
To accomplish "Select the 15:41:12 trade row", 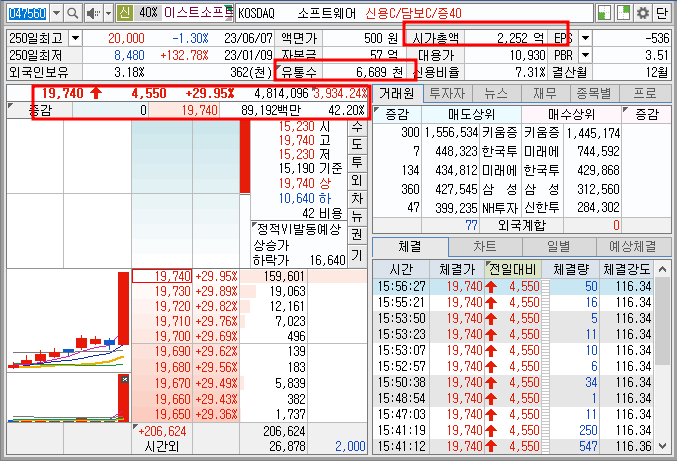I will (513, 446).
